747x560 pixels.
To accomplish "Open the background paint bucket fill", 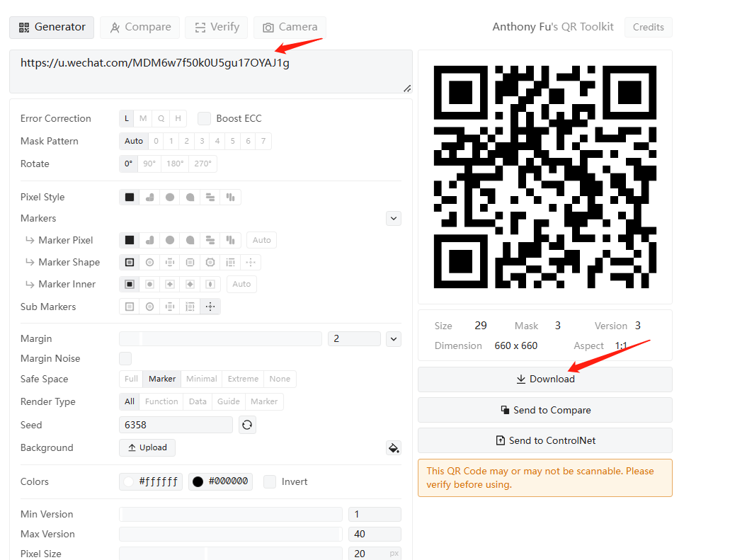I will (x=394, y=448).
